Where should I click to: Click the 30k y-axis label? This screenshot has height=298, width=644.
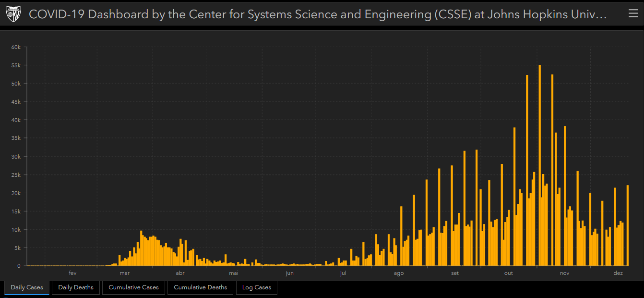(16, 157)
